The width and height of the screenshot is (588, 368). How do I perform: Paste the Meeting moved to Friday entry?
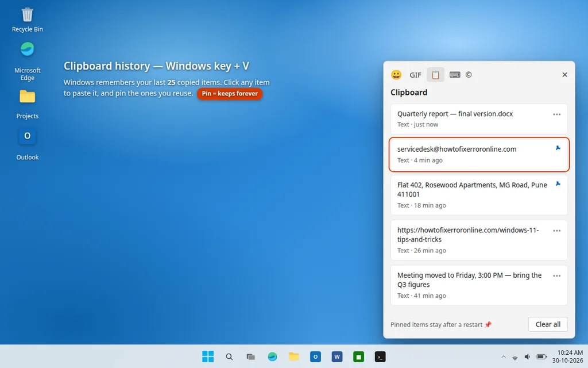pyautogui.click(x=479, y=285)
